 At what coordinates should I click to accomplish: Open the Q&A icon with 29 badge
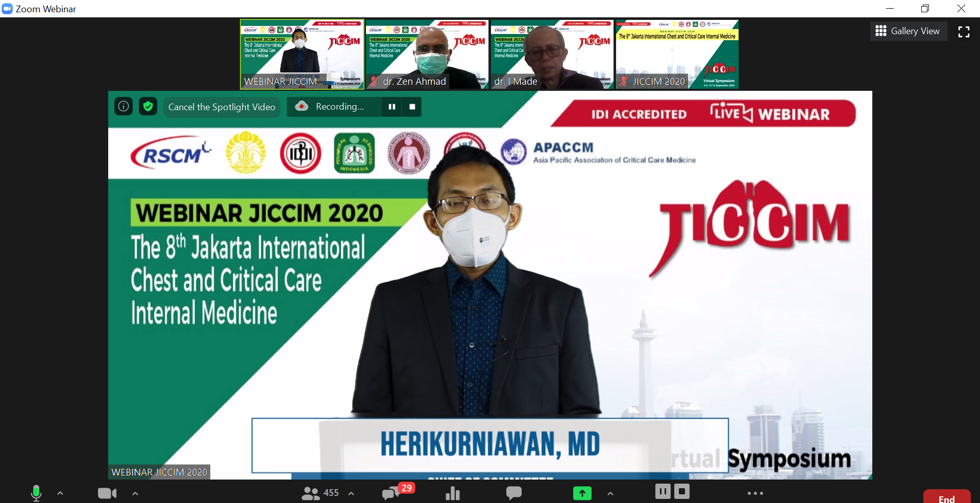click(x=397, y=491)
